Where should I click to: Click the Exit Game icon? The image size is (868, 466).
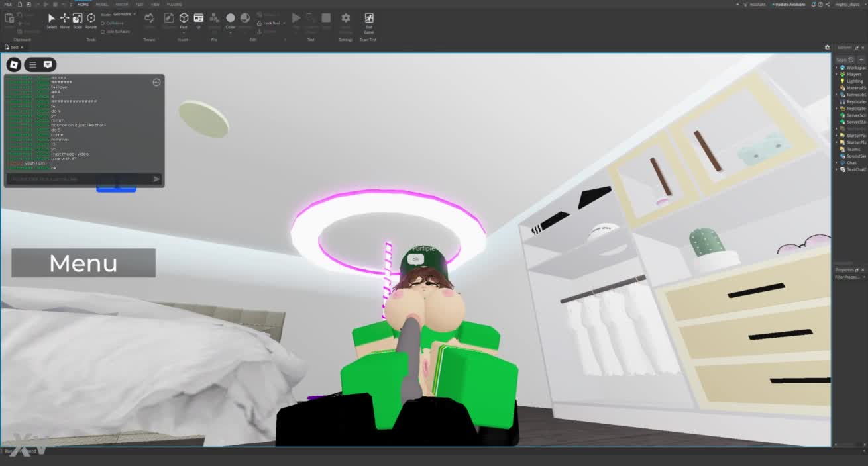coord(368,19)
